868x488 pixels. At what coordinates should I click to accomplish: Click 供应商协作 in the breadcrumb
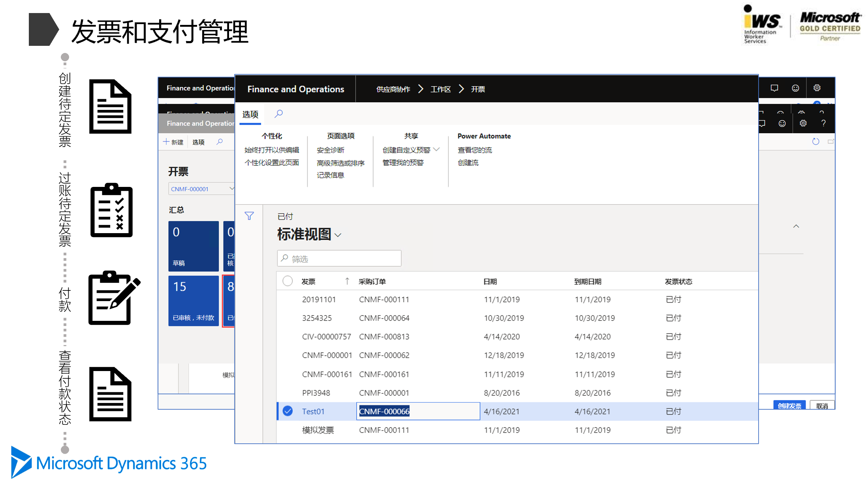click(393, 89)
